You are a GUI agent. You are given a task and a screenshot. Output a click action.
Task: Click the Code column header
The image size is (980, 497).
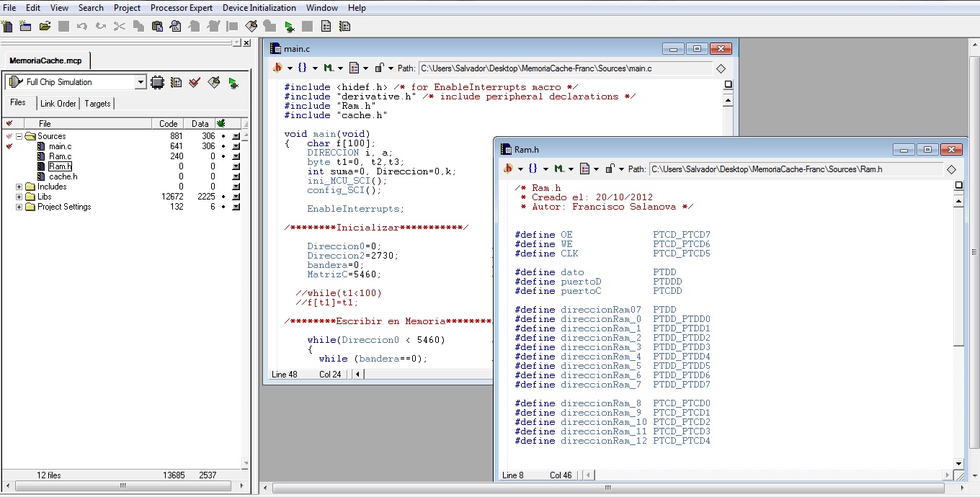[168, 124]
